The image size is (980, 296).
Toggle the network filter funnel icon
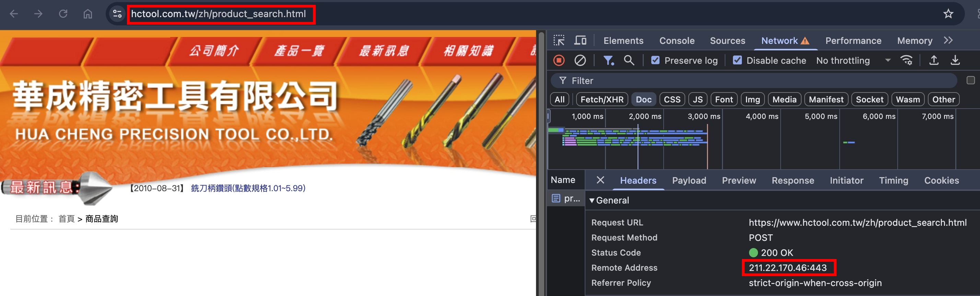click(x=608, y=60)
